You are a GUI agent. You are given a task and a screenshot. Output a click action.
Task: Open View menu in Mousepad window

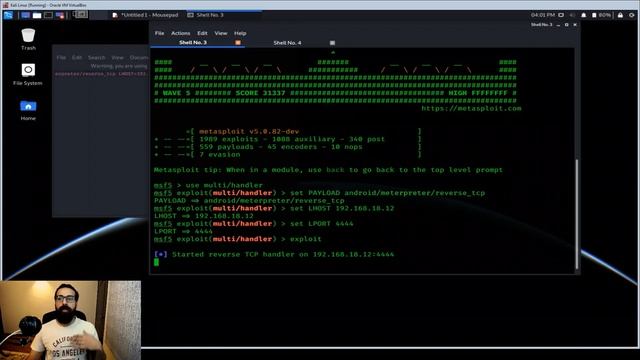(117, 58)
